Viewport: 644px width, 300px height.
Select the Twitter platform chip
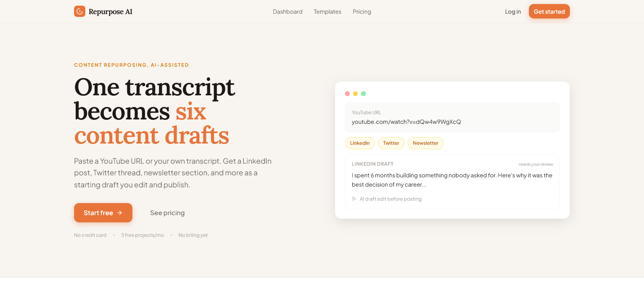pos(391,143)
